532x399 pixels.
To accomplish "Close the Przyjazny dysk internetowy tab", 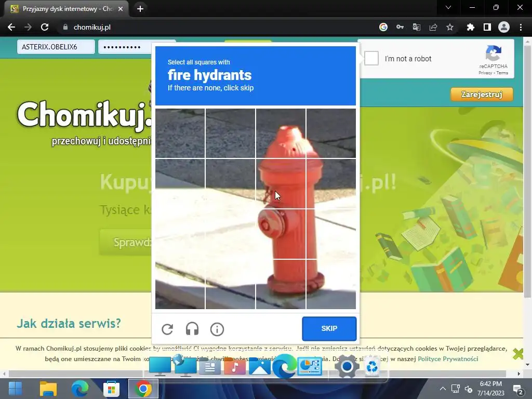I will tap(121, 9).
